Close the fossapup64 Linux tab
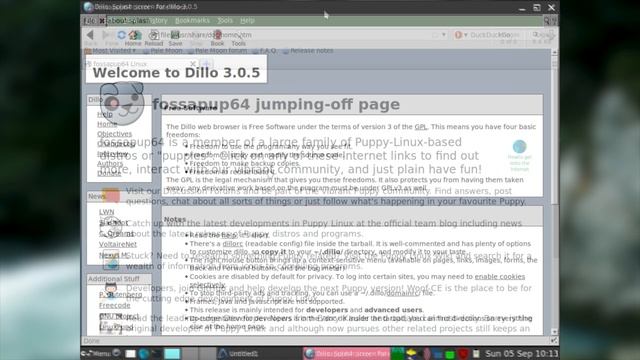640x360 pixels. coord(193,64)
